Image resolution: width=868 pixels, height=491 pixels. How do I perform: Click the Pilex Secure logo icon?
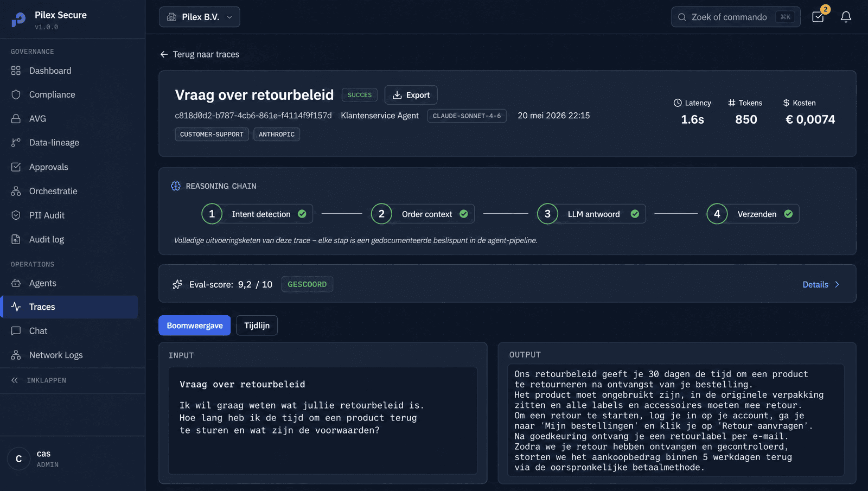[18, 20]
